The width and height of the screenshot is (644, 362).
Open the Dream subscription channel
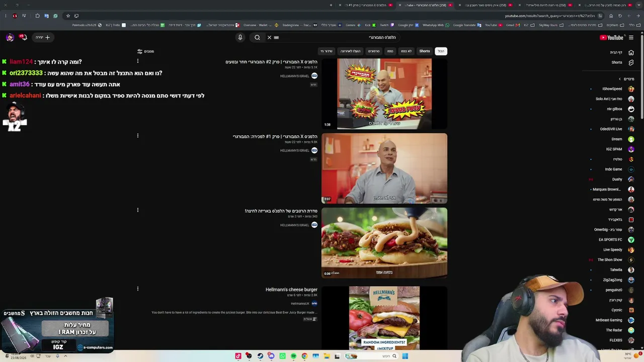point(612,139)
